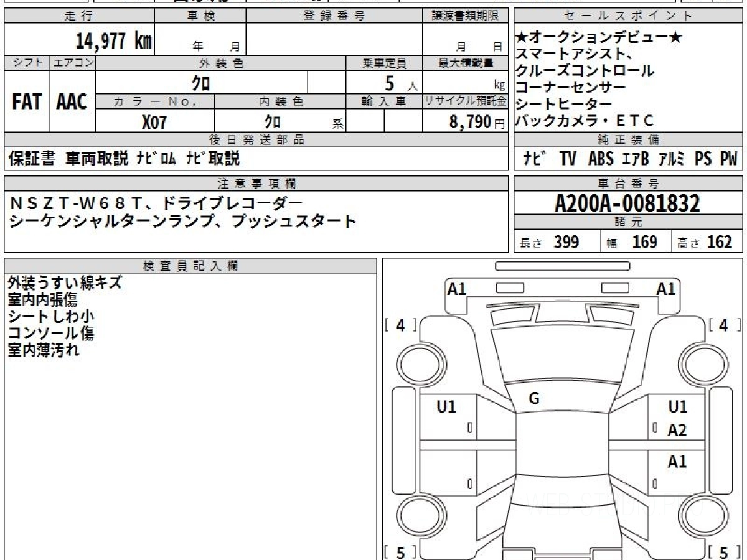Click the A1 mark on the front right bumper

pyautogui.click(x=666, y=289)
